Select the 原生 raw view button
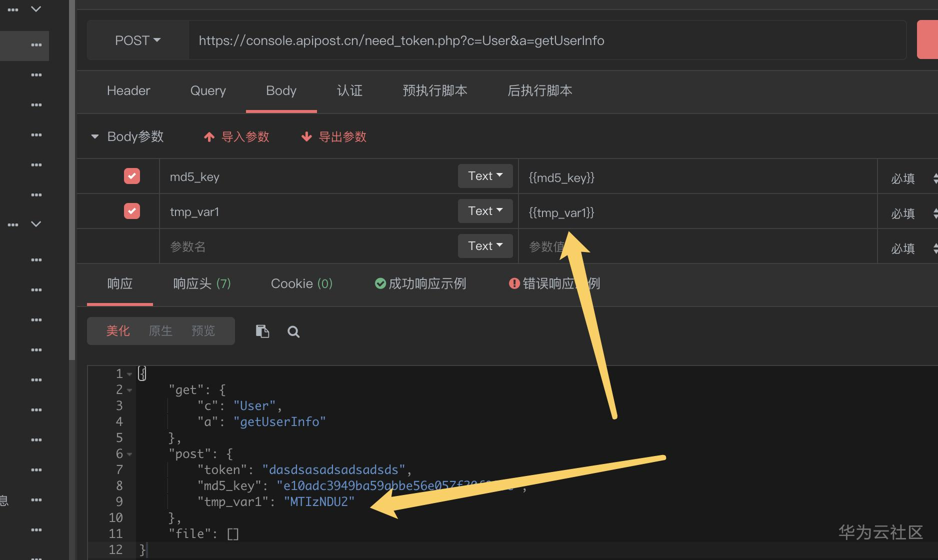The image size is (938, 560). click(x=160, y=331)
